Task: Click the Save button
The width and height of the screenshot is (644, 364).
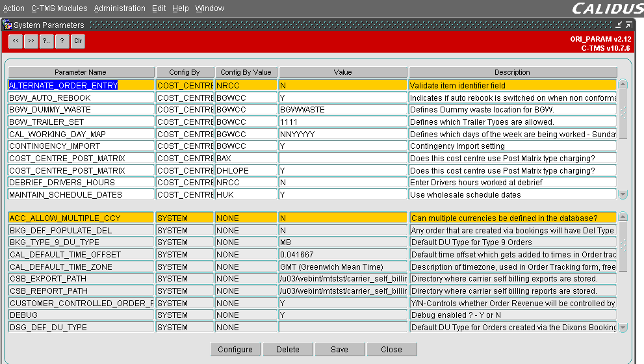Action: 340,349
